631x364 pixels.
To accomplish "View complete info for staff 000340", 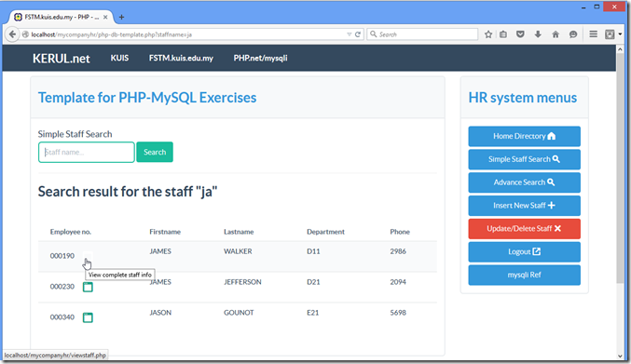I will click(x=88, y=317).
